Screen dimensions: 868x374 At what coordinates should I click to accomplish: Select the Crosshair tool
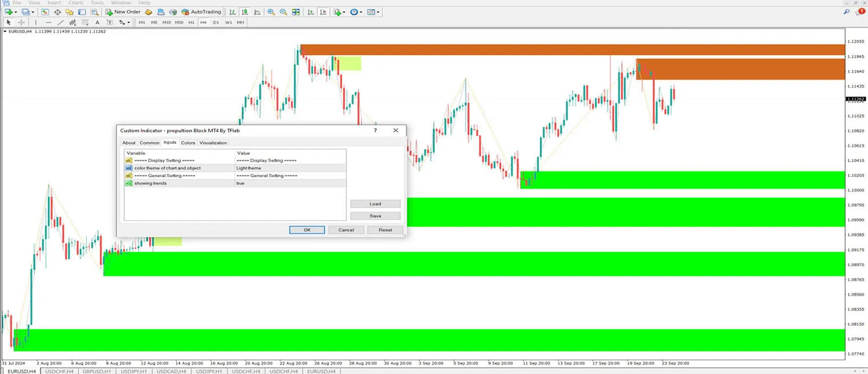point(21,22)
